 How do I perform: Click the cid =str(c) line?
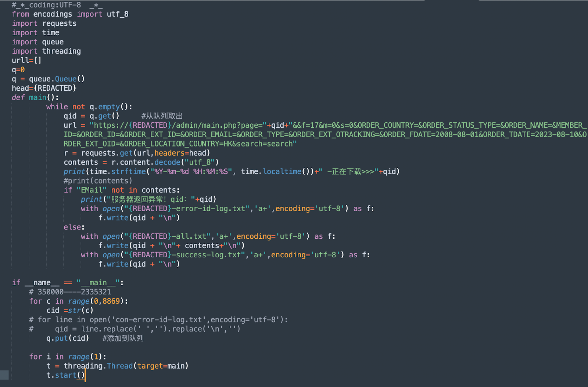click(x=70, y=310)
